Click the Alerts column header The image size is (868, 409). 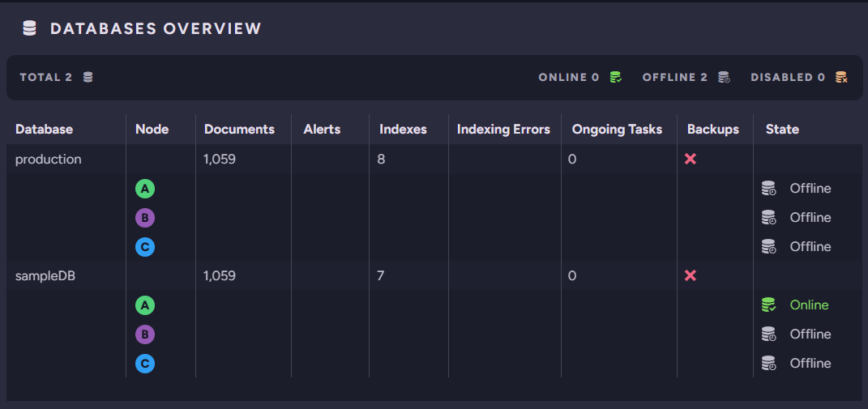click(323, 130)
